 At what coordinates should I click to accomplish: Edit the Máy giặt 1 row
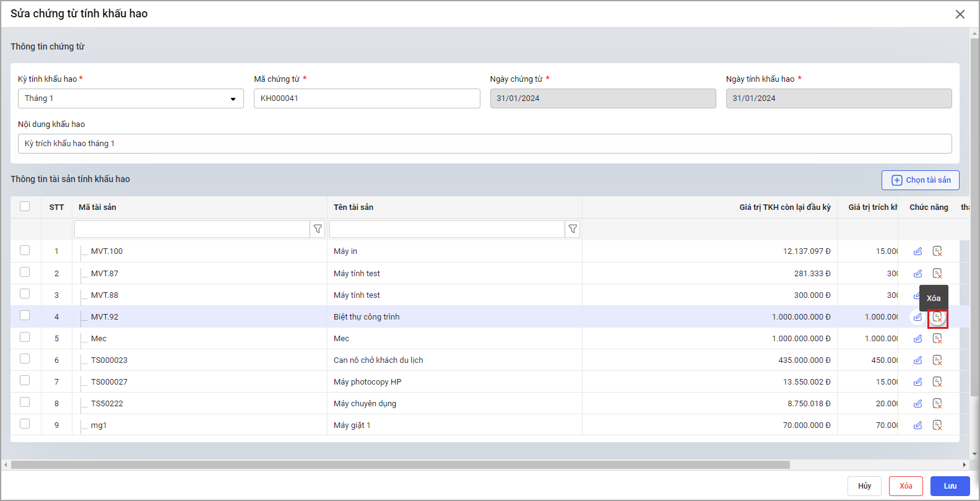(917, 425)
